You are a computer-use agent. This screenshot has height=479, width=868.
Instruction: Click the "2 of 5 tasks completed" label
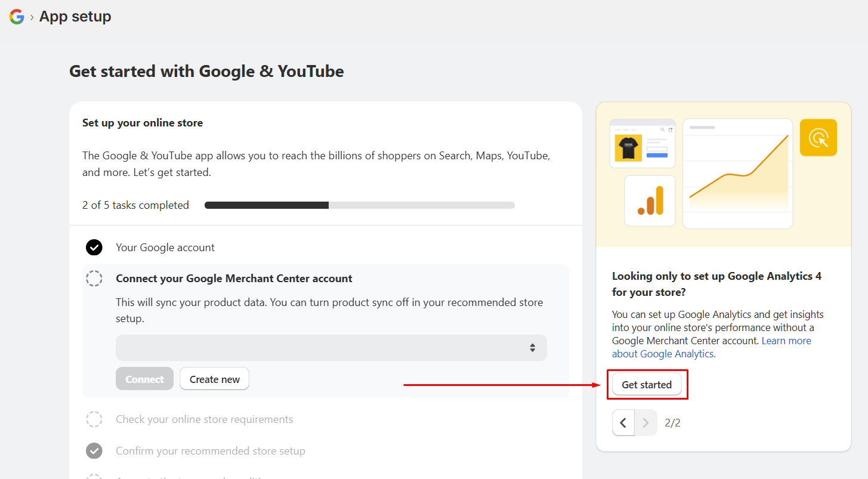click(x=135, y=205)
